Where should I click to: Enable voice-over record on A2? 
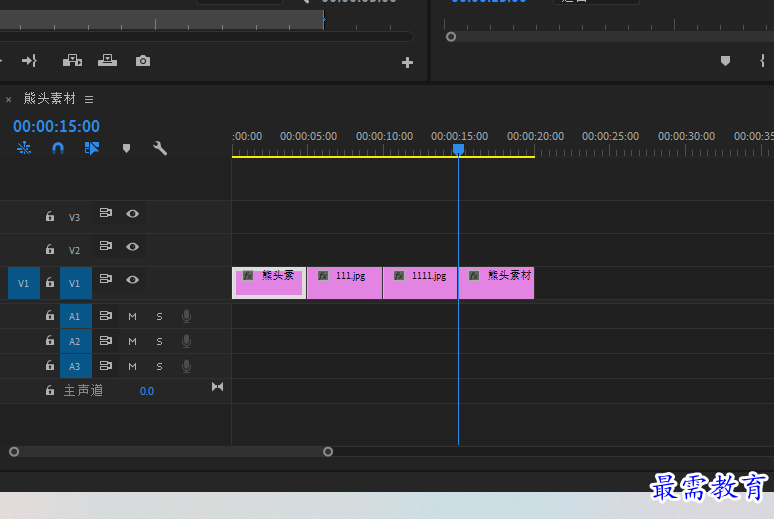pos(186,341)
